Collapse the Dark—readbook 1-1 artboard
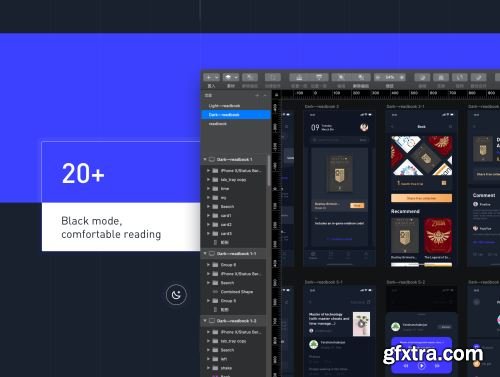Screen dimensions: 500x377 click(x=205, y=254)
